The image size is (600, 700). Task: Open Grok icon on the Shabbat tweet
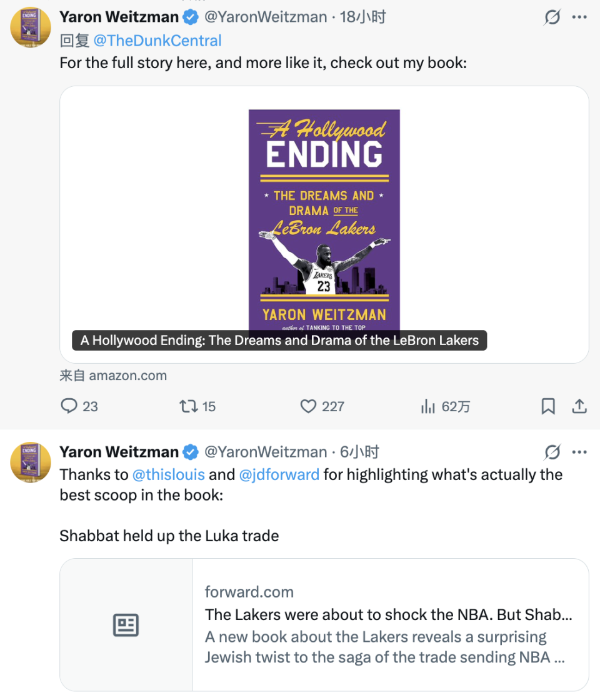click(552, 452)
